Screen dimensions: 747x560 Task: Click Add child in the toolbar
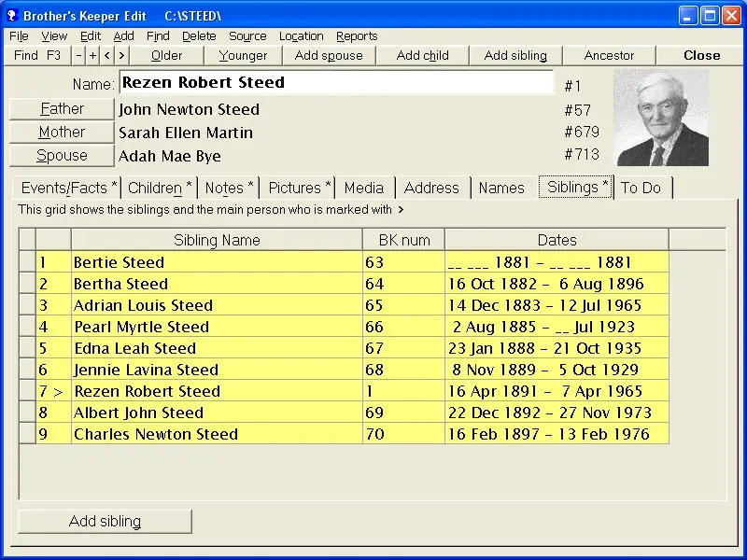[x=423, y=55]
